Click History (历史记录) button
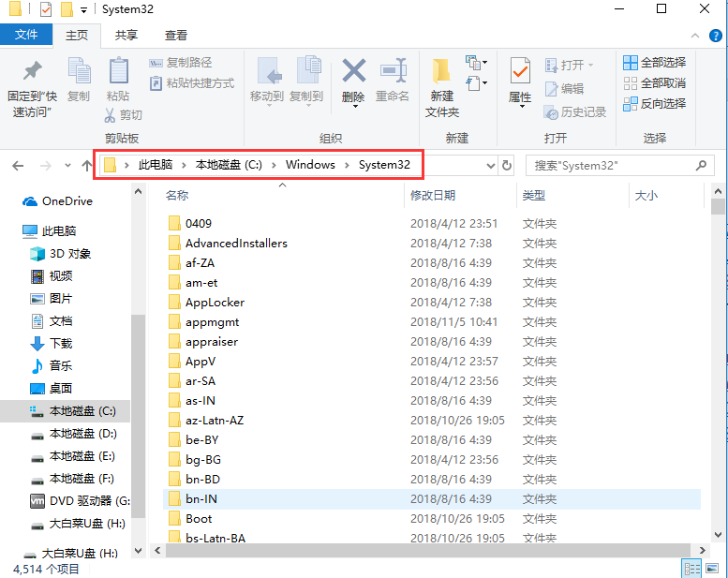The image size is (728, 578). tap(575, 112)
